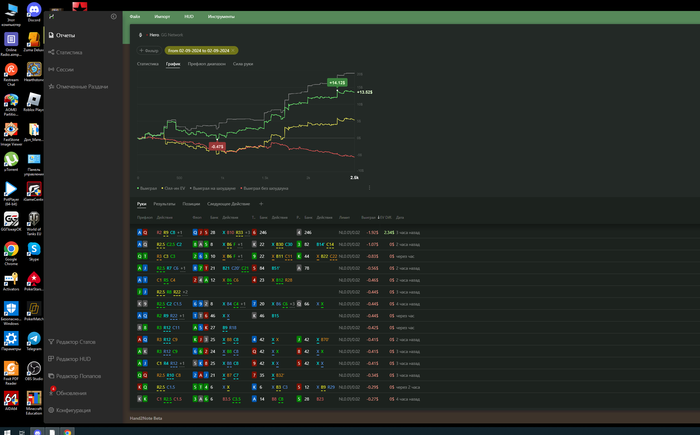Screen dimensions: 700x435
Task: Go to Сессии in the sidebar
Action: click(64, 70)
